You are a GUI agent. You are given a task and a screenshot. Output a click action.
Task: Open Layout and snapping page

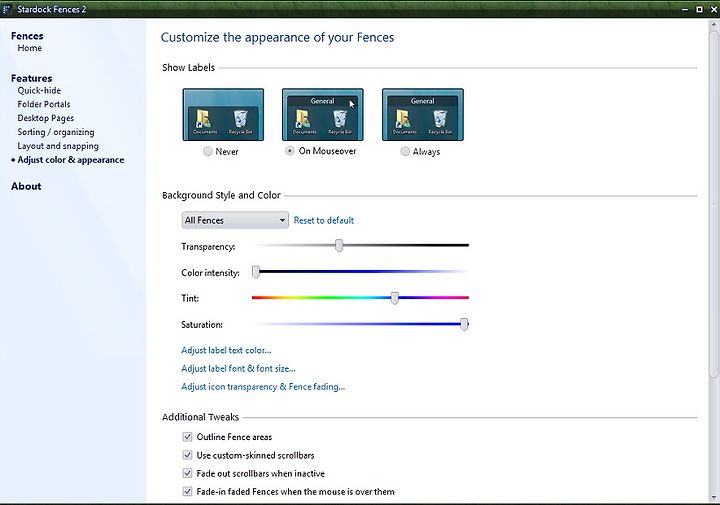[58, 146]
